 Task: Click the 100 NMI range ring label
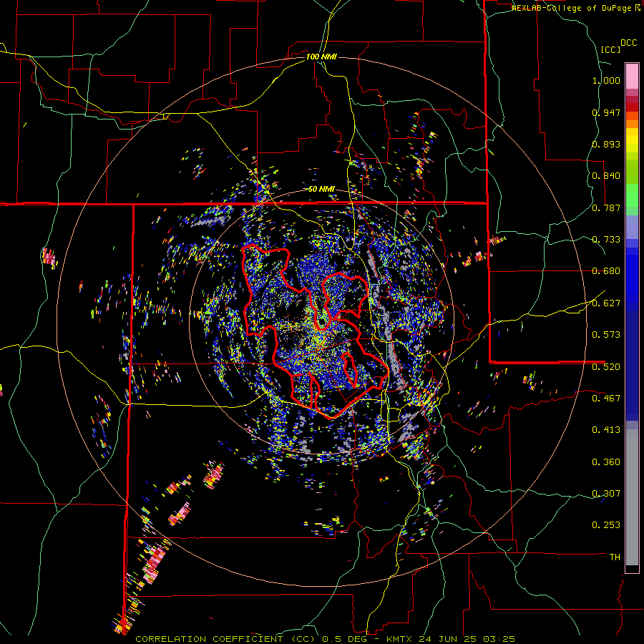click(321, 57)
